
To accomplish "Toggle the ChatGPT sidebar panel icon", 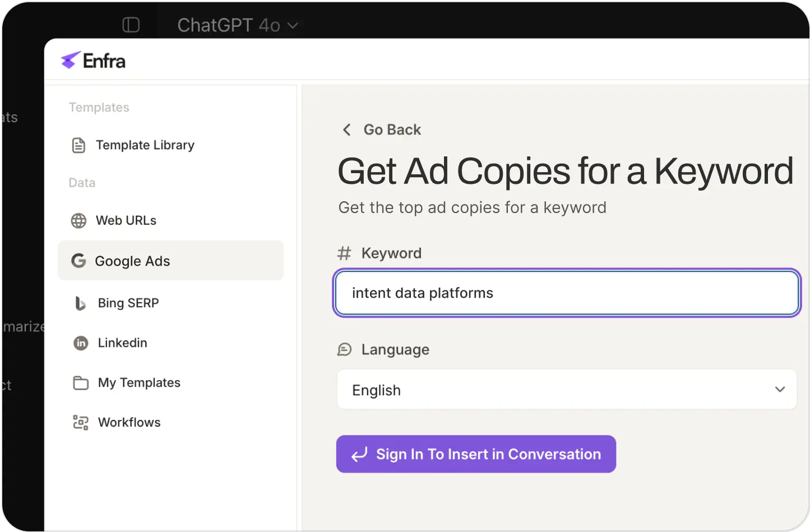I will click(x=131, y=25).
